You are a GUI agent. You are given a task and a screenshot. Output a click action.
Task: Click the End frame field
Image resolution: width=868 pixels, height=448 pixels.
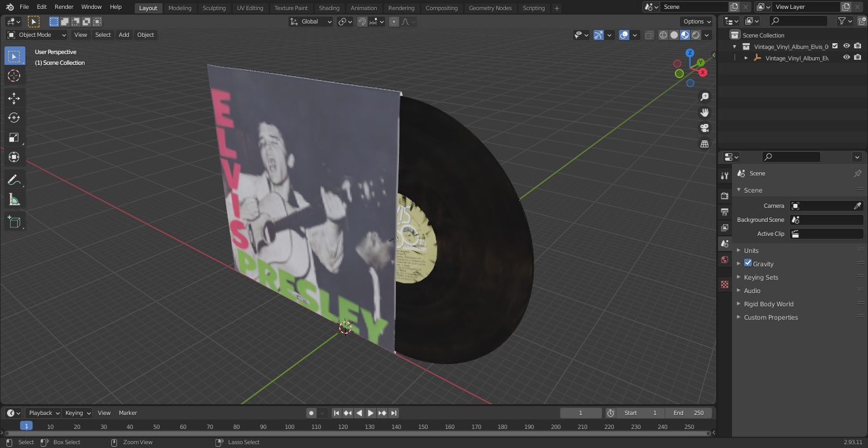pyautogui.click(x=689, y=413)
